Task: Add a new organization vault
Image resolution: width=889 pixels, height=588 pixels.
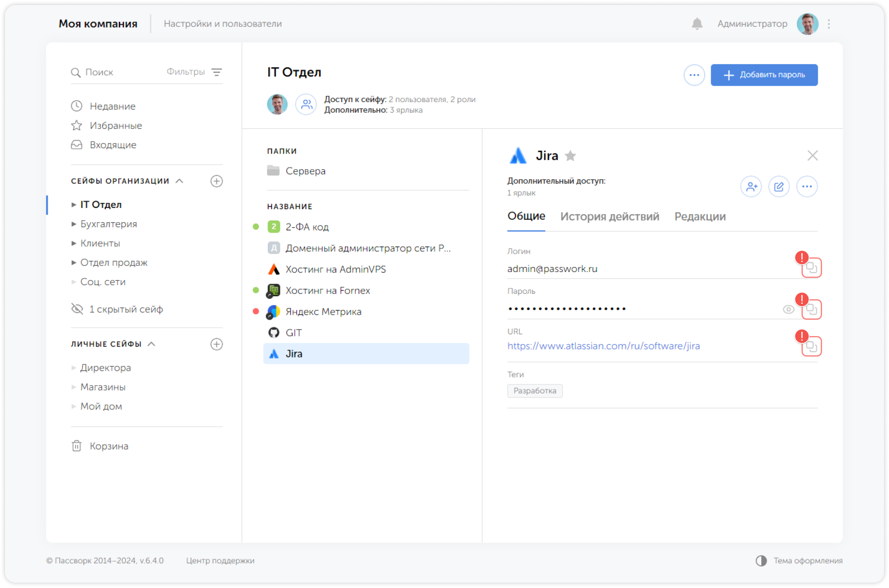Action: 216,181
